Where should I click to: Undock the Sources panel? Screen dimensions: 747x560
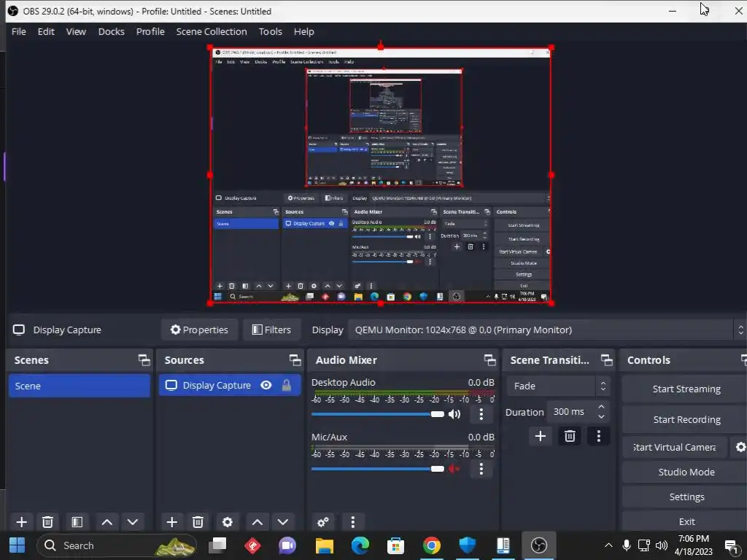pos(295,360)
